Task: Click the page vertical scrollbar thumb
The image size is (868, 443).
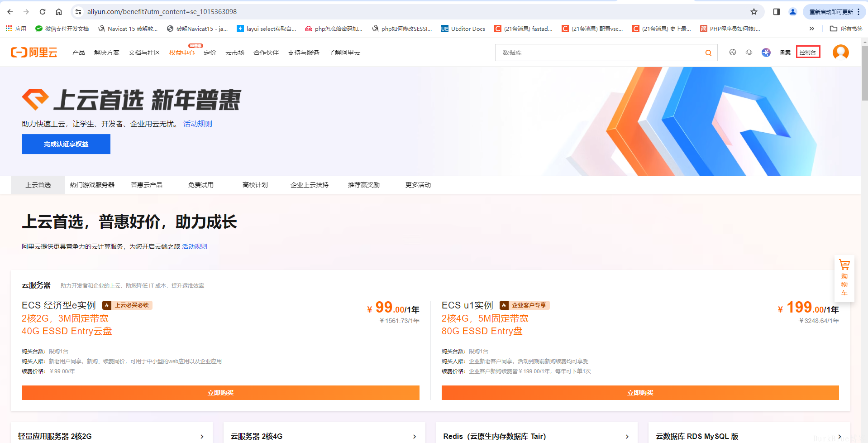Action: click(x=865, y=72)
